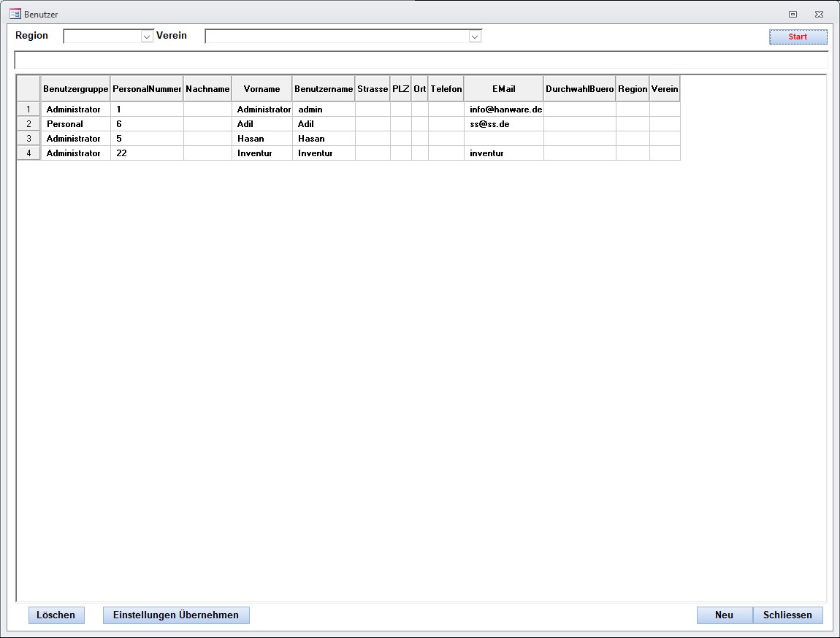Select the Benutzername column header
The width and height of the screenshot is (840, 638).
[324, 89]
